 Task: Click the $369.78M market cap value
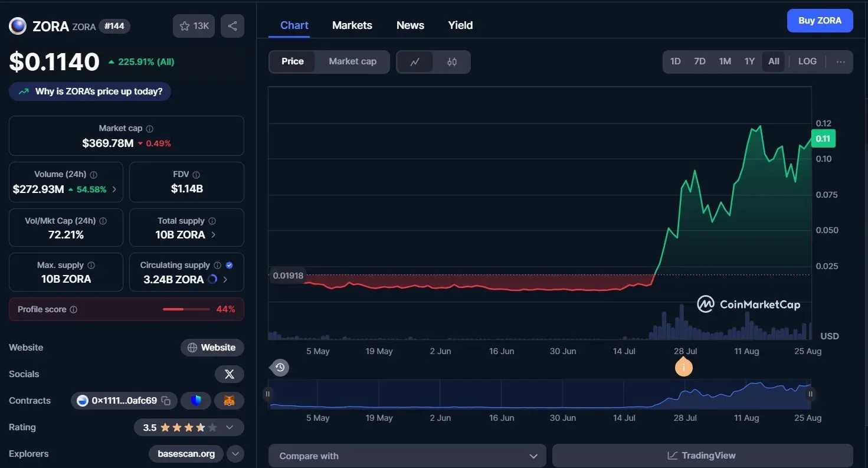tap(108, 143)
